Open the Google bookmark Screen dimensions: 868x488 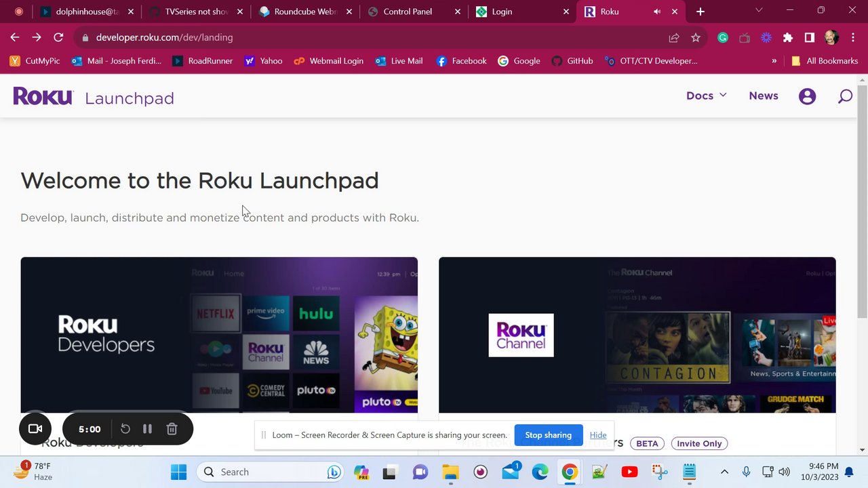pyautogui.click(x=519, y=61)
